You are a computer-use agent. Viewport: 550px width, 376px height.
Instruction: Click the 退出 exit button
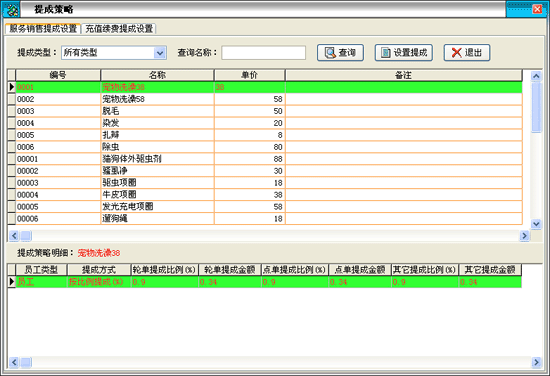pos(467,53)
